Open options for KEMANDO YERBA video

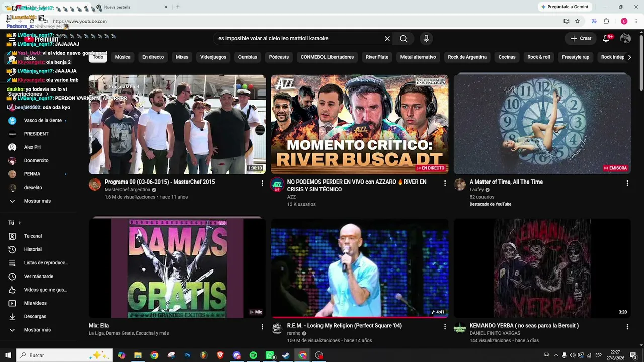click(x=627, y=327)
